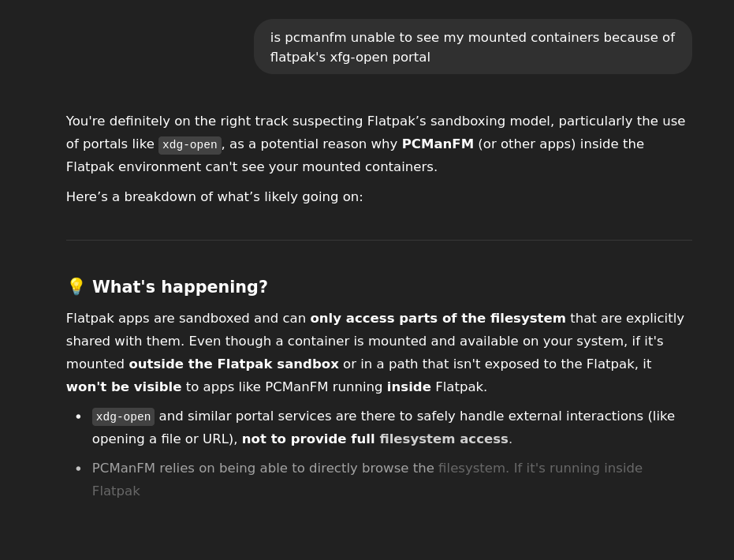Screen dimensions: 734x560
Task: Click the xdg-open code tag in the intro paragraph
Action: pos(189,144)
